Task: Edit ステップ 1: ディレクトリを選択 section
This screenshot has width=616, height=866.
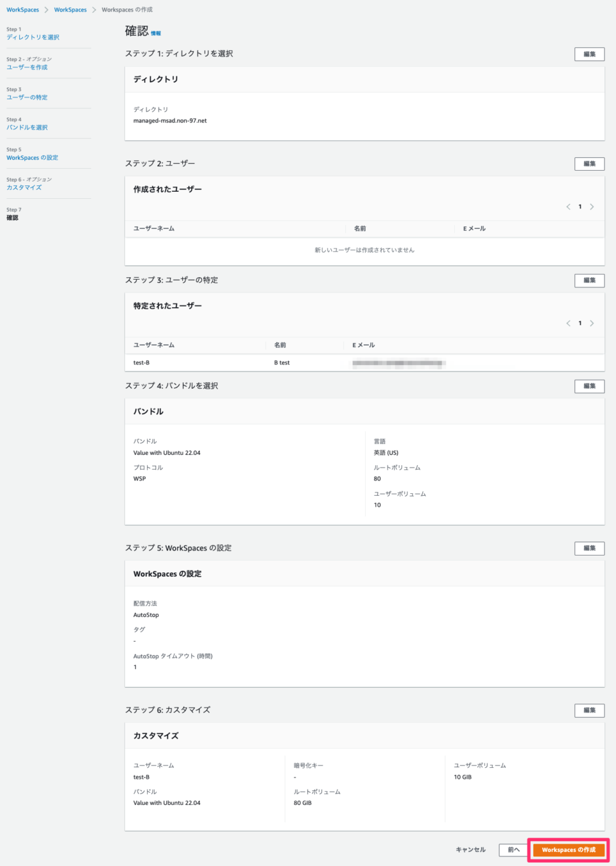Action: coord(588,54)
